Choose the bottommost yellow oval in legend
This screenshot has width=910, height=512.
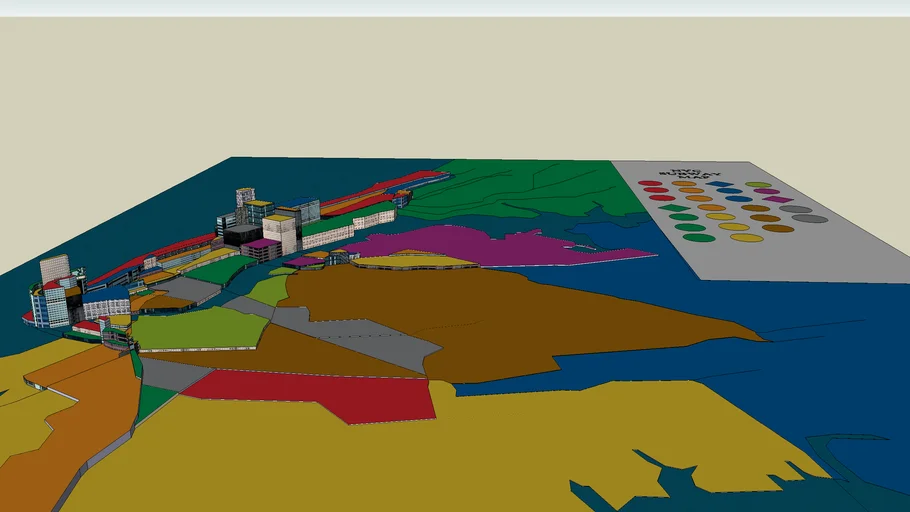click(x=746, y=238)
